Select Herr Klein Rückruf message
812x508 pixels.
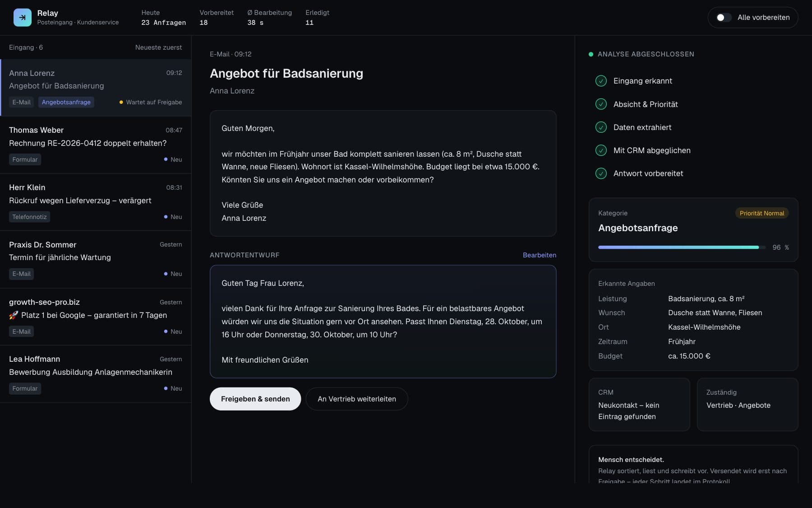click(x=96, y=202)
